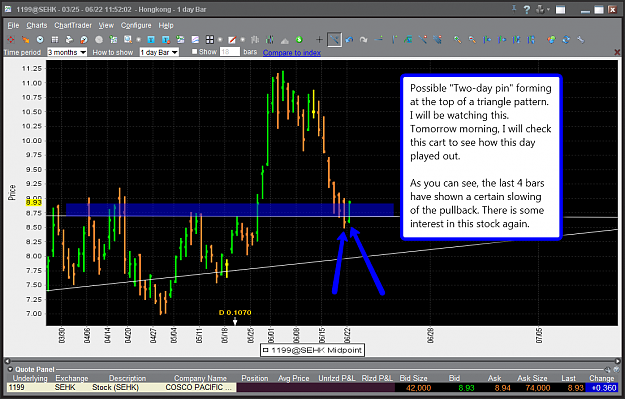The width and height of the screenshot is (625, 399).
Task: Click the 8.94 ask price cell
Action: (503, 388)
